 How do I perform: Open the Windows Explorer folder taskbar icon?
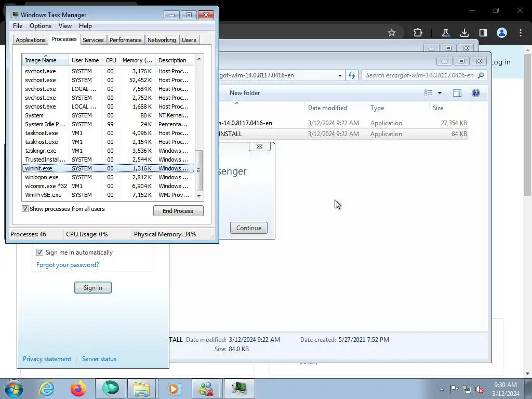tap(141, 389)
